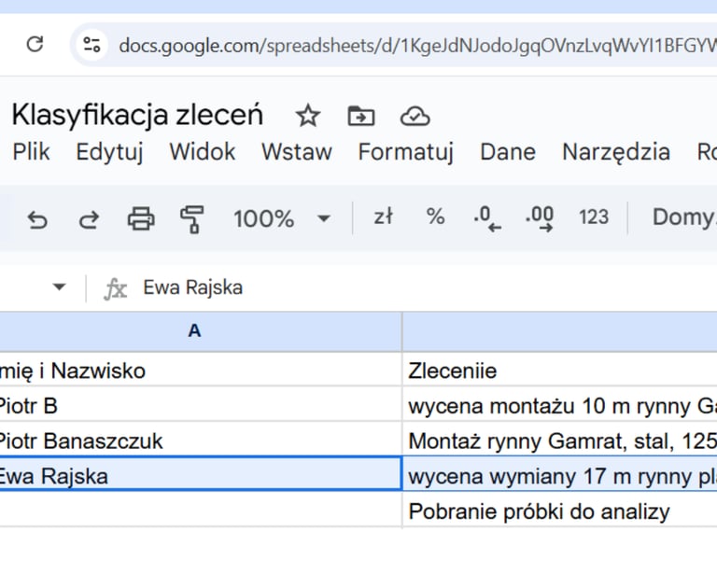Expand the name box dropdown arrow

(x=60, y=287)
